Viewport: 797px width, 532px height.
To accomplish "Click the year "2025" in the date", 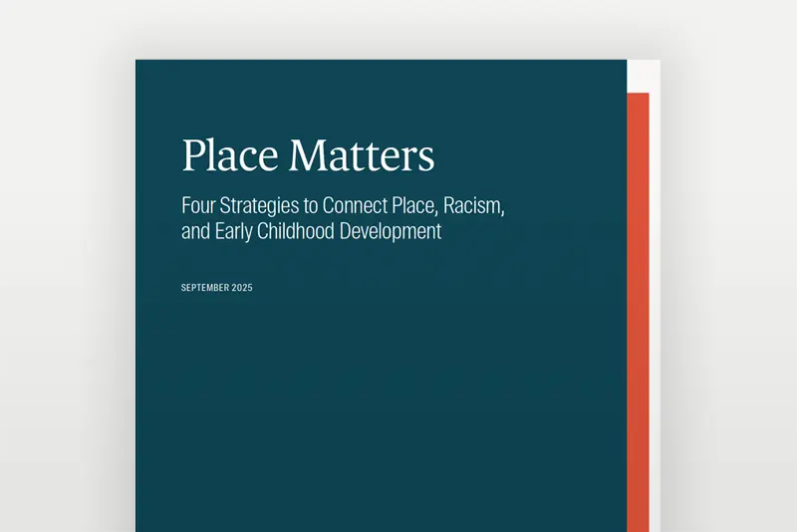I will (x=240, y=288).
